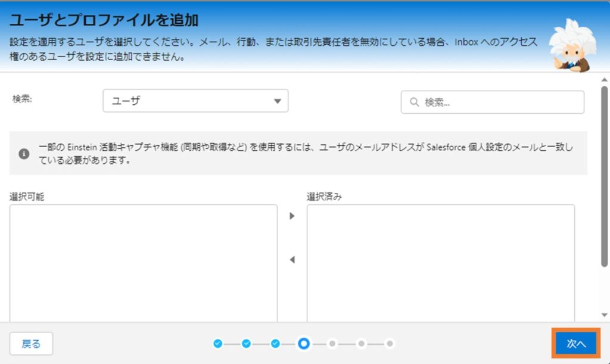Viewport: 610px width, 364px height.
Task: Click the right arrow to move to 選択済み
Action: coord(292,216)
